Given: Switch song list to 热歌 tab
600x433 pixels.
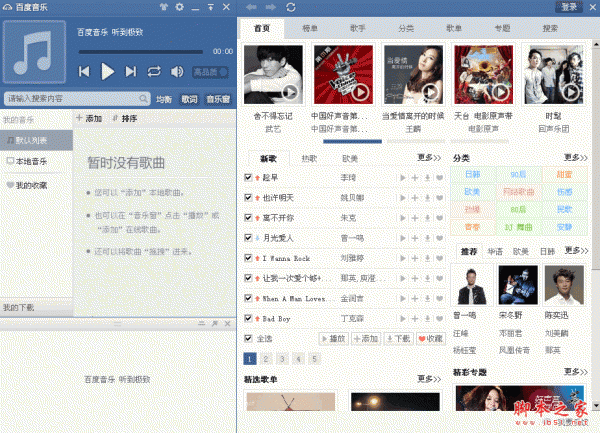Looking at the screenshot, I should click(309, 158).
